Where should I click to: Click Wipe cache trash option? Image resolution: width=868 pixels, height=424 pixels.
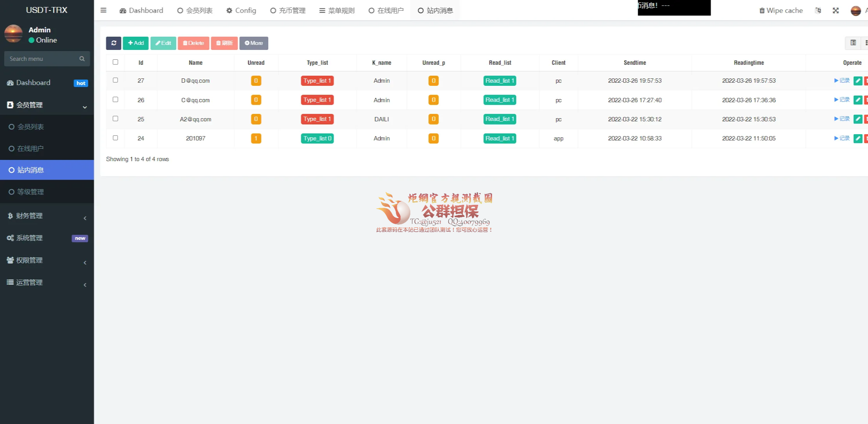point(781,11)
